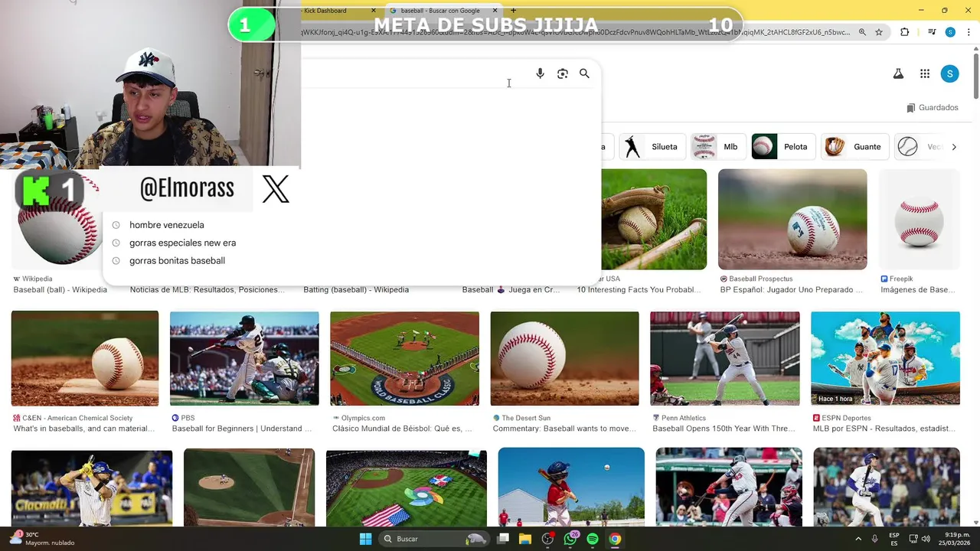
Task: Close the baseball Google tab
Action: click(495, 11)
